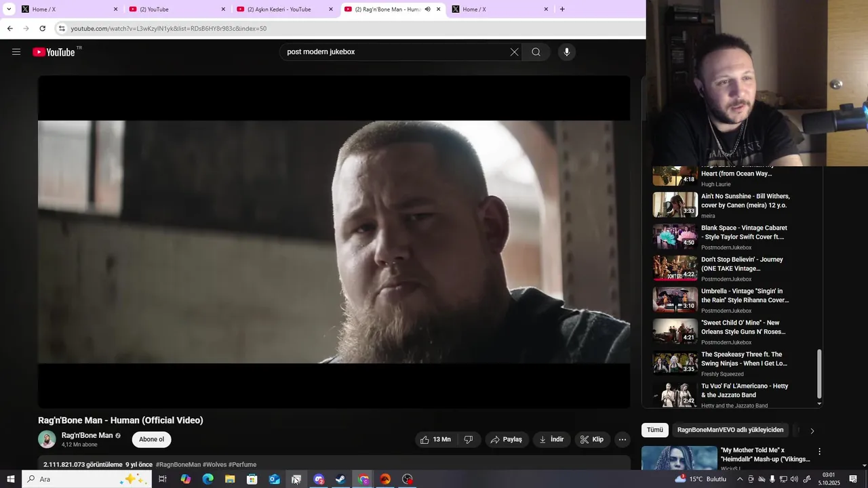This screenshot has width=868, height=488.
Task: Open the Rag'n'Bone Man channel avatar
Action: point(47,439)
